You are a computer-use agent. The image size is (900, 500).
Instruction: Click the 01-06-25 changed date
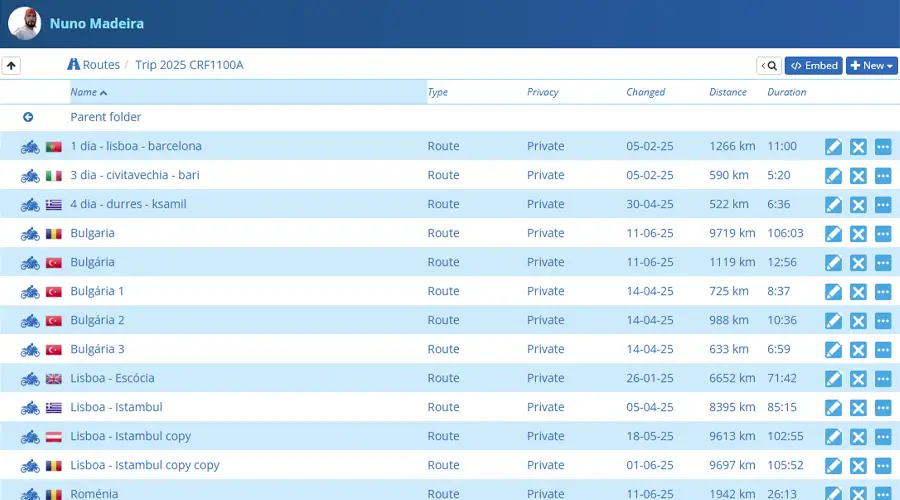[x=650, y=465]
